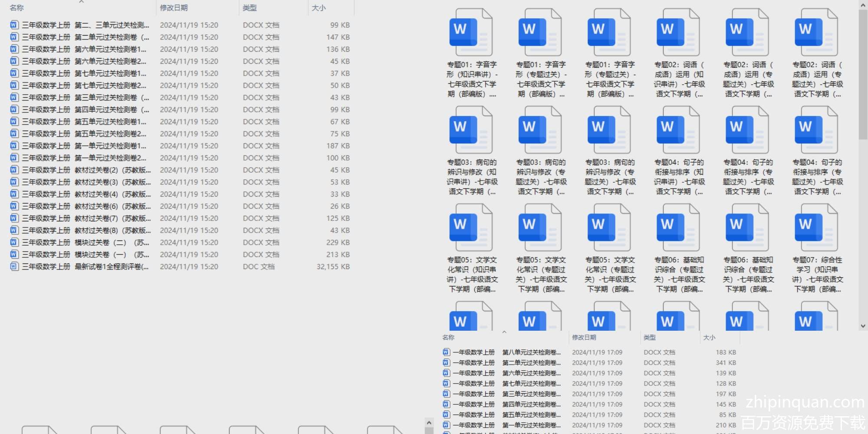
Task: Sort first-grade file list by 名称 header
Action: click(x=448, y=337)
